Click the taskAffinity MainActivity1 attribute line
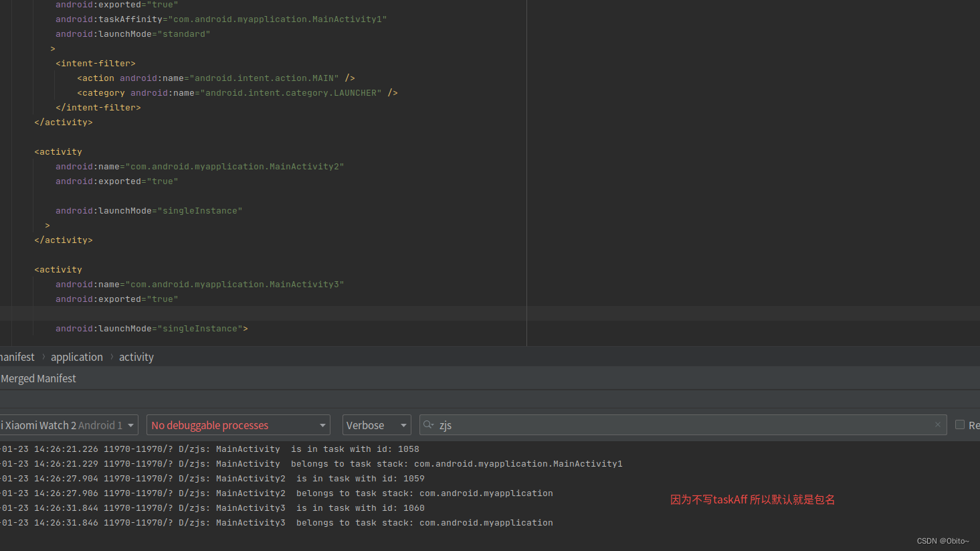 click(221, 19)
